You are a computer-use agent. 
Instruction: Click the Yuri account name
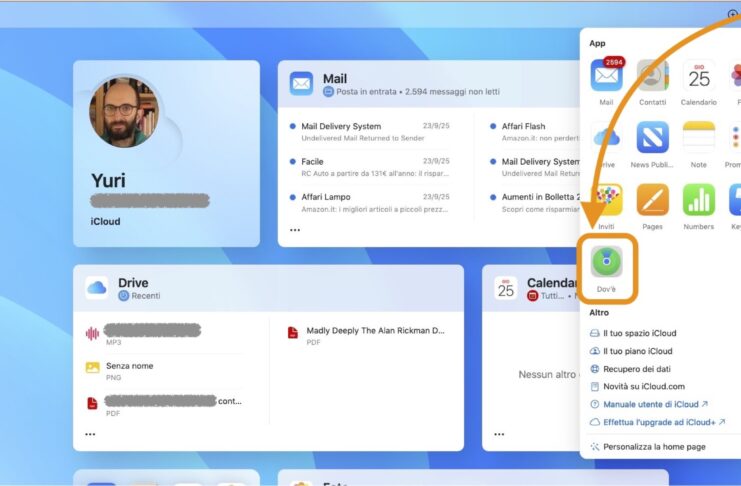point(108,181)
